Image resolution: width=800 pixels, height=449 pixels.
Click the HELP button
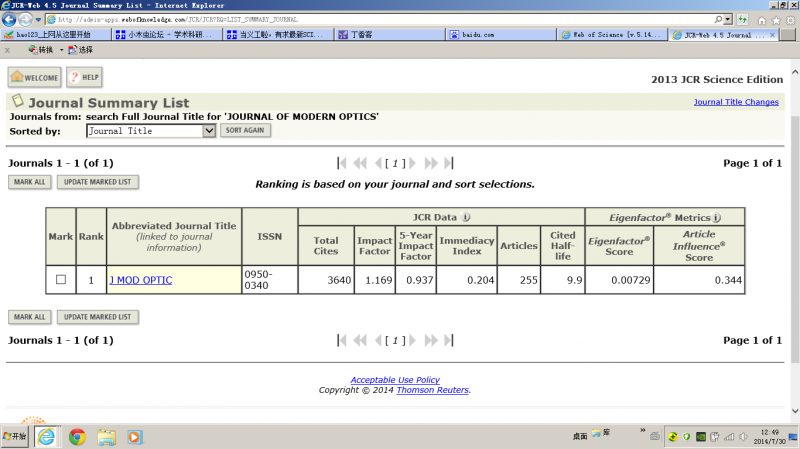pos(85,77)
